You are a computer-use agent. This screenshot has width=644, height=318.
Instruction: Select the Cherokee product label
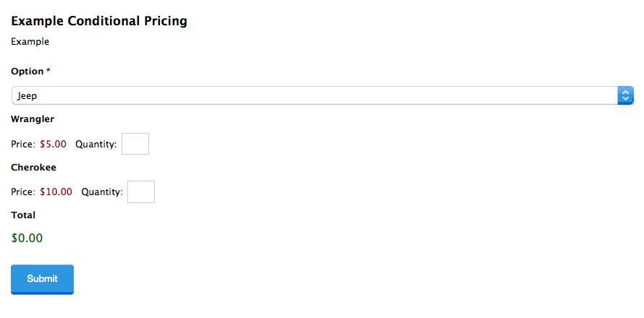click(x=34, y=168)
